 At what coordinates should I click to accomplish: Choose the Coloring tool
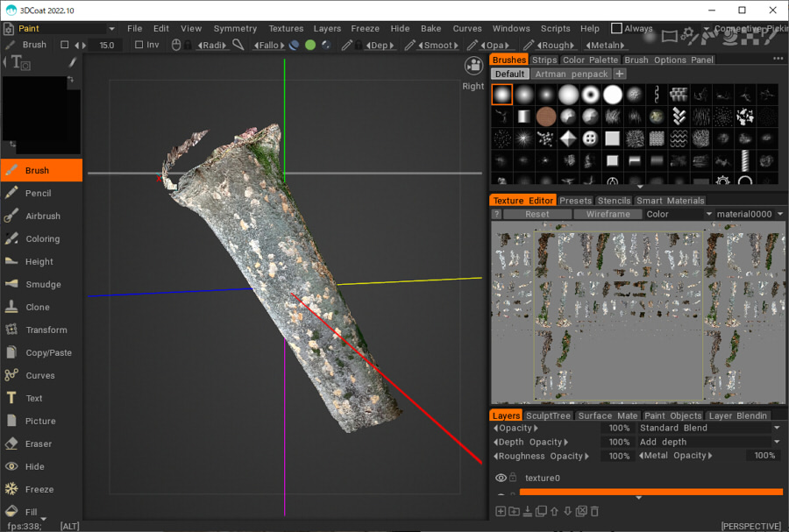(41, 239)
